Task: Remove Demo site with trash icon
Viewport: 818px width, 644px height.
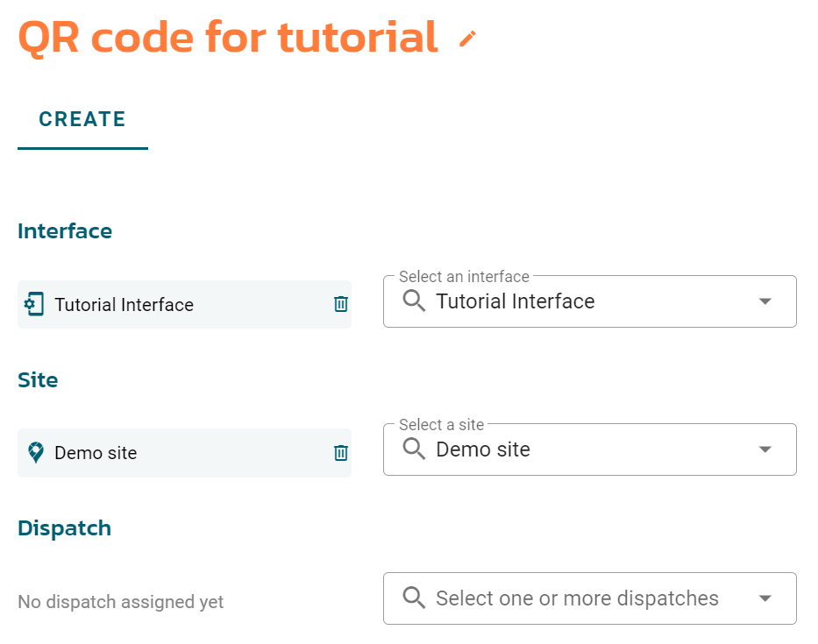Action: coord(341,453)
